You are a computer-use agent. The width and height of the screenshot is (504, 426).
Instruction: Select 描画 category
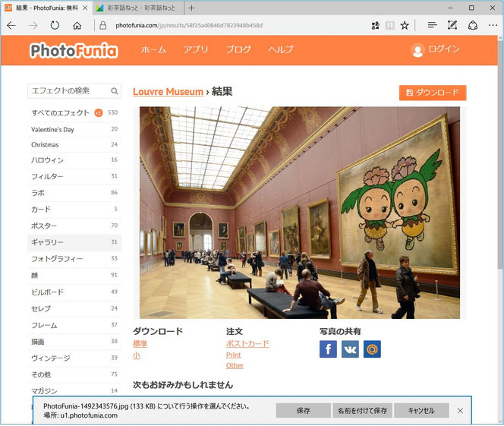pyautogui.click(x=74, y=342)
